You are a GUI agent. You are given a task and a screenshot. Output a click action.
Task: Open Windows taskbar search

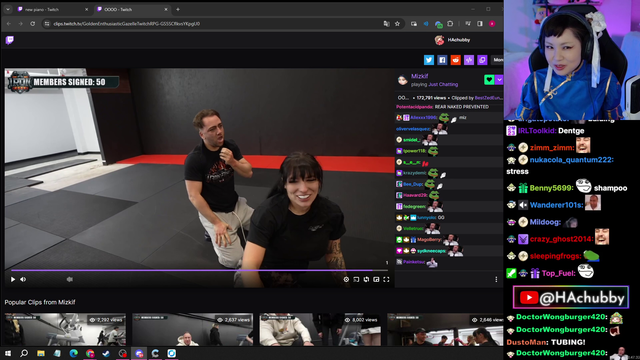pos(24,353)
